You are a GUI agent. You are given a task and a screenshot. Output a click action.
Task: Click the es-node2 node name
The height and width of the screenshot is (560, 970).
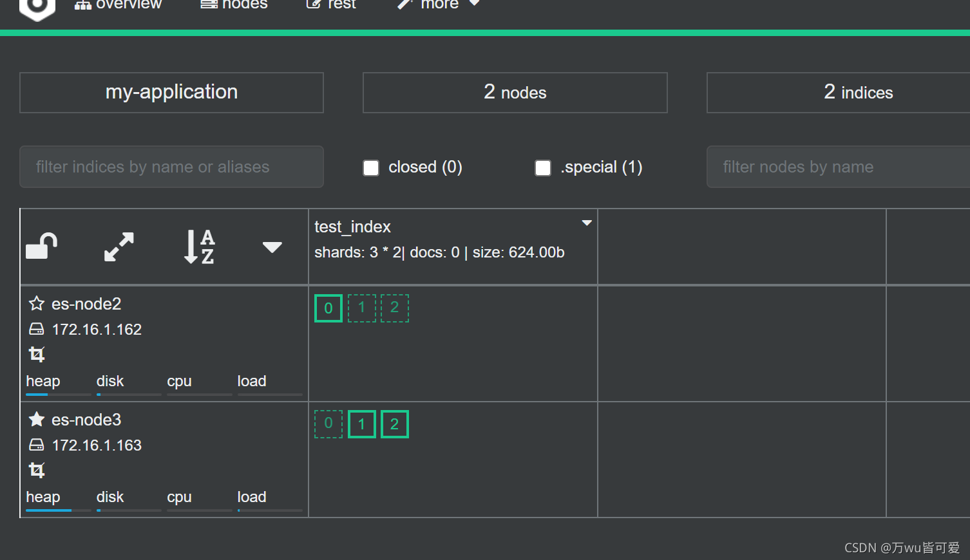86,304
